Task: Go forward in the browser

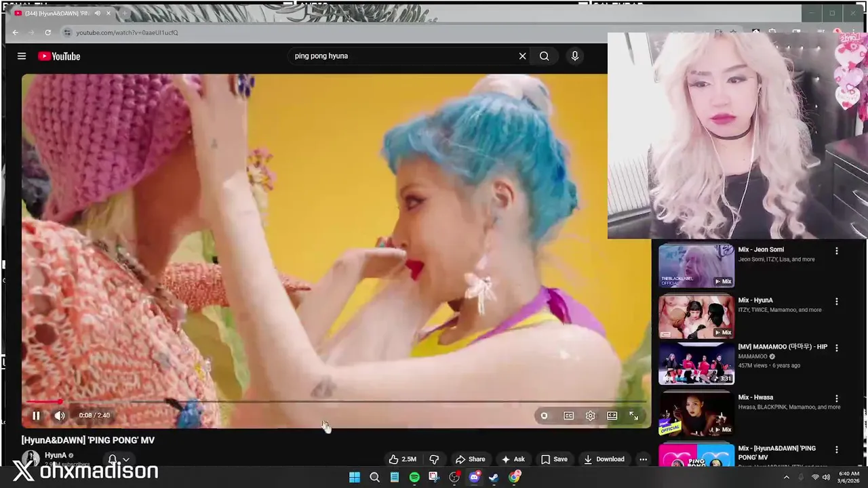Action: [x=31, y=33]
